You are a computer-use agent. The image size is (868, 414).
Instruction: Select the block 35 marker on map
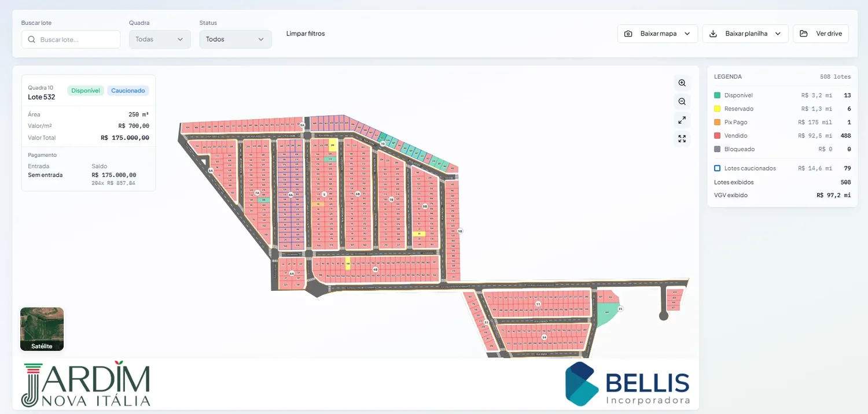coord(620,309)
